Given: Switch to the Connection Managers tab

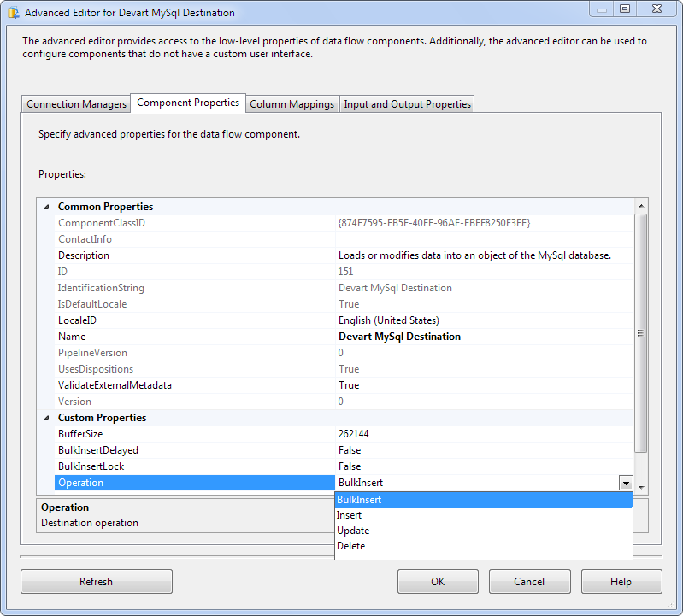Looking at the screenshot, I should point(76,104).
